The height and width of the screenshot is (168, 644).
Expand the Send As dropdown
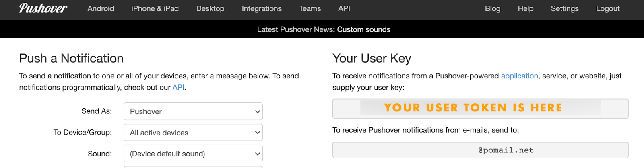click(193, 111)
